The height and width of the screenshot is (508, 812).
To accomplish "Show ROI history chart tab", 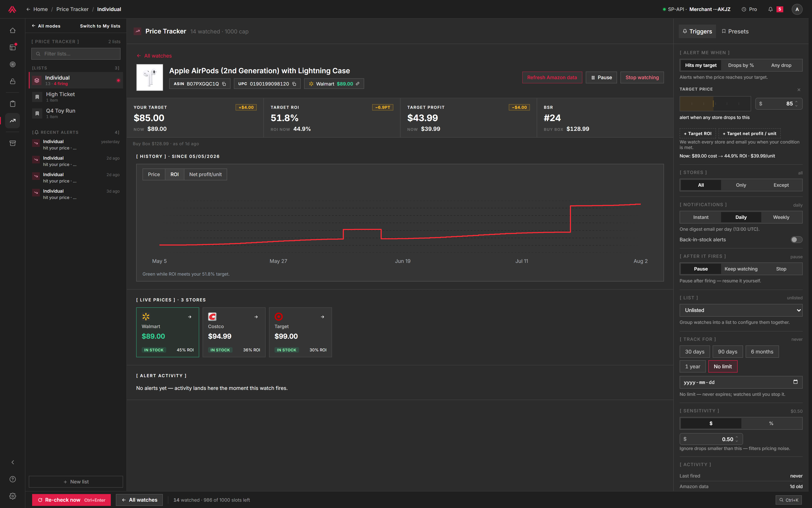I will 174,174.
